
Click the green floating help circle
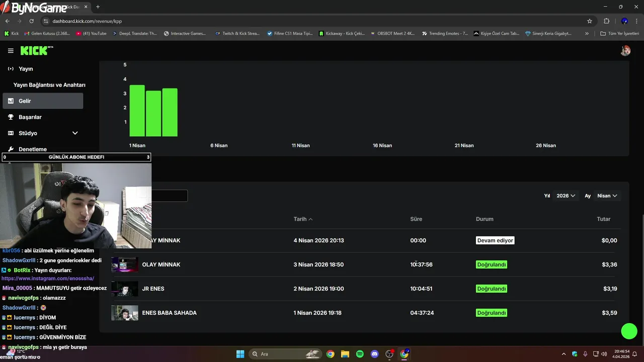click(629, 331)
